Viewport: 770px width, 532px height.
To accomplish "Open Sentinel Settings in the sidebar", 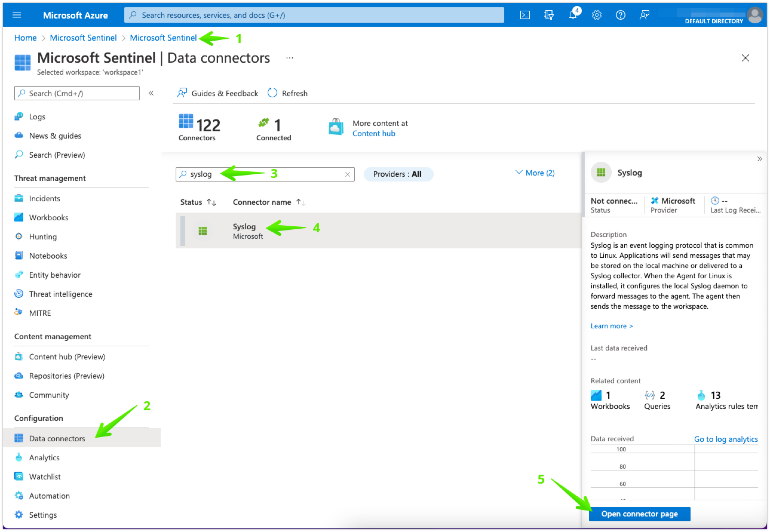I will click(43, 515).
